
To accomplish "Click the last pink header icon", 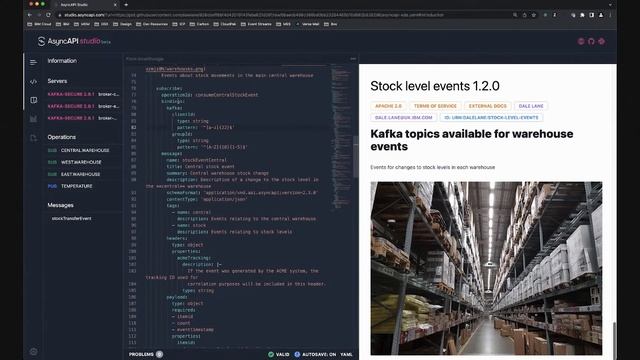I will pos(601,41).
